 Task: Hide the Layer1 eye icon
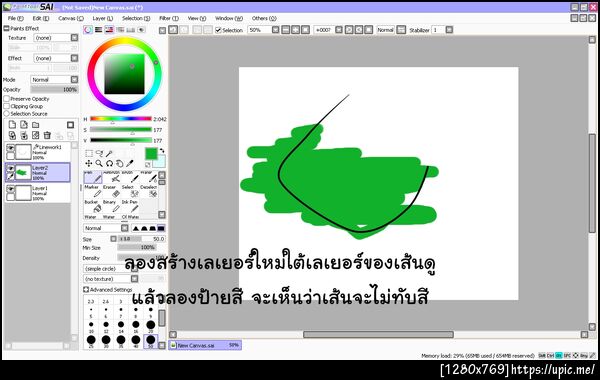[10, 189]
